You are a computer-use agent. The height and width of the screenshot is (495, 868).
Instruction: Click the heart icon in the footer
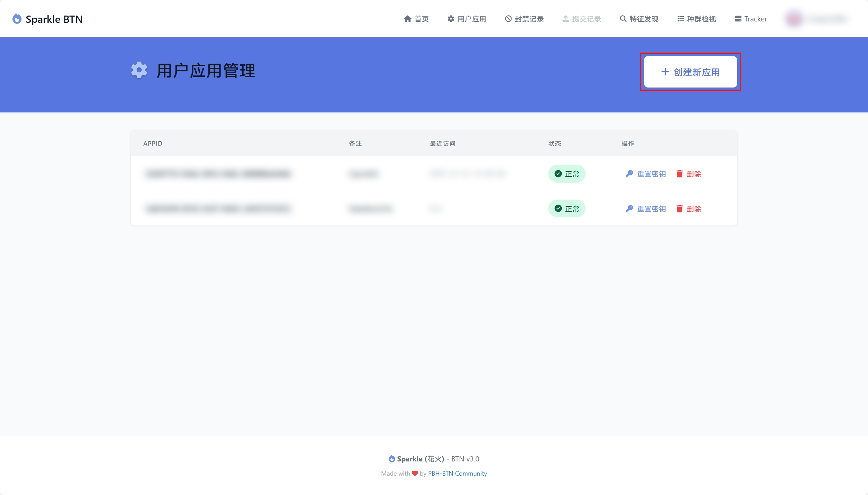pyautogui.click(x=414, y=473)
